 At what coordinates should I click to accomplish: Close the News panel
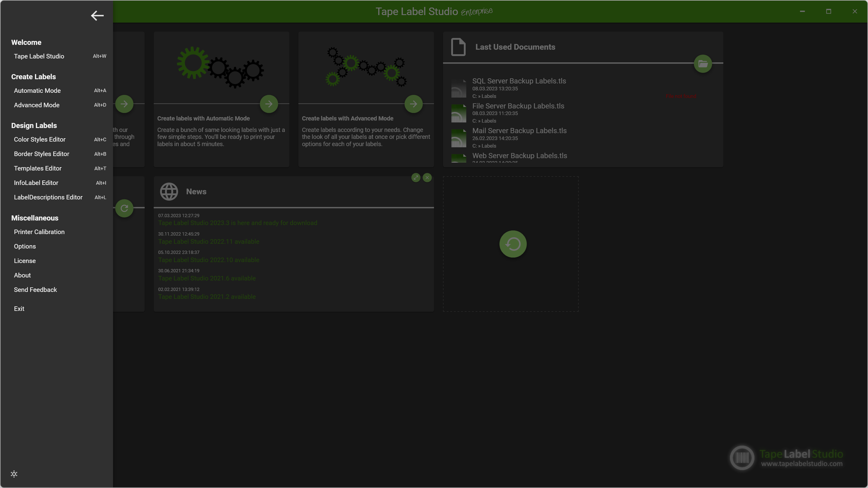click(427, 177)
